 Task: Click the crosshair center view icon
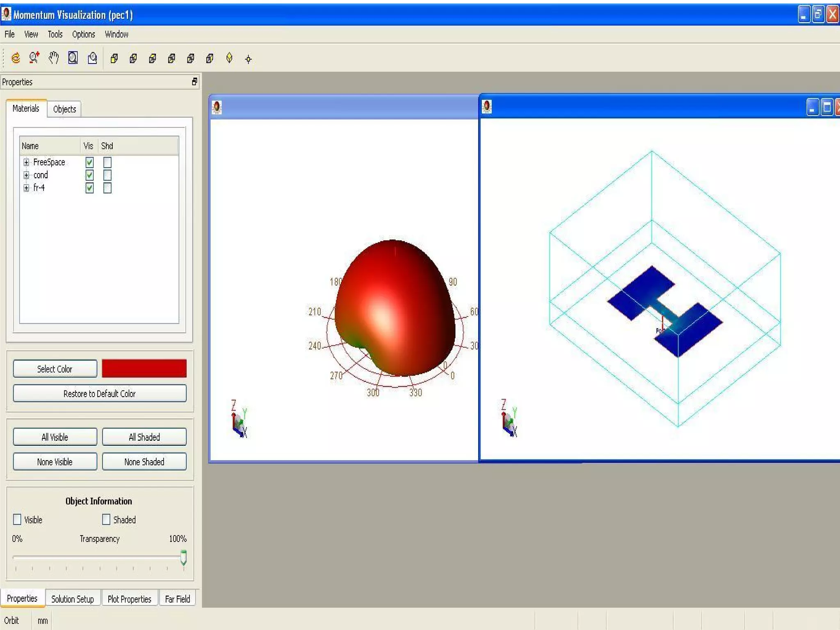(248, 59)
